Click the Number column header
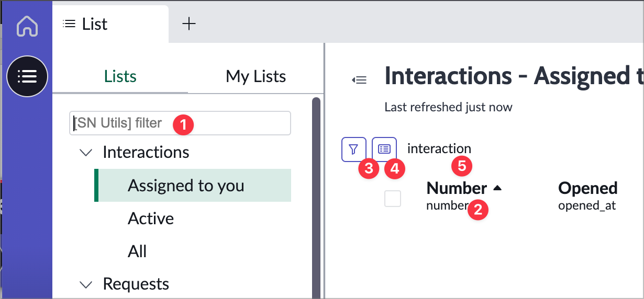 (457, 188)
